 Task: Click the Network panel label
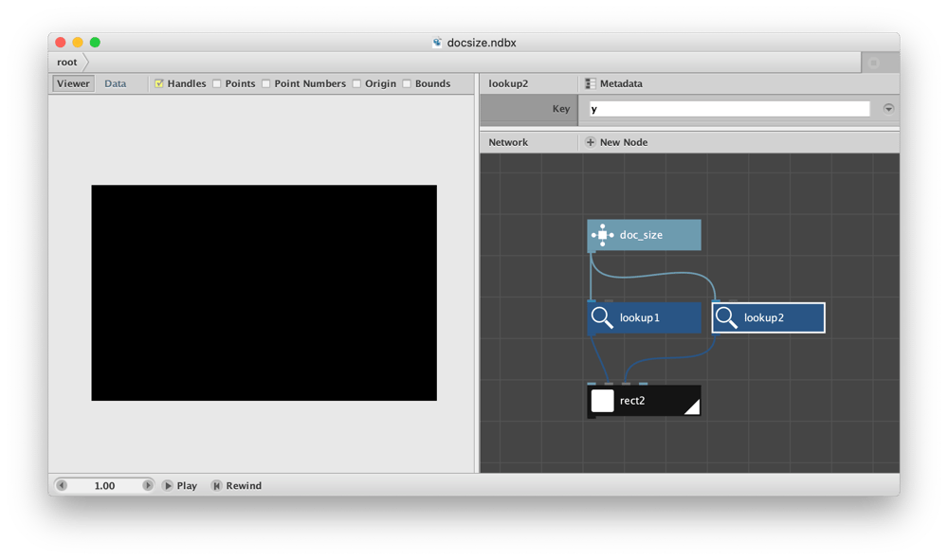coord(508,142)
